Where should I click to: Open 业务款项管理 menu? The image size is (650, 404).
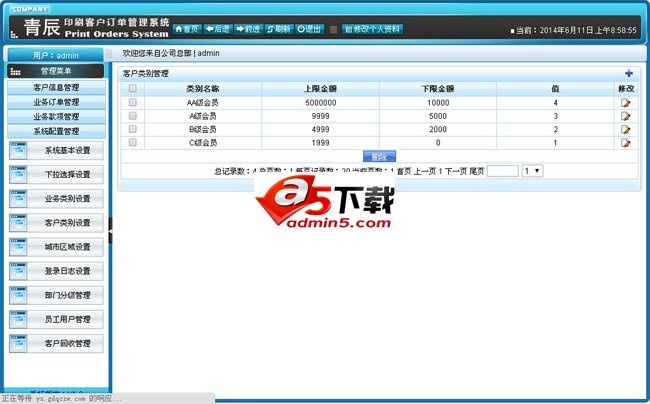56,116
